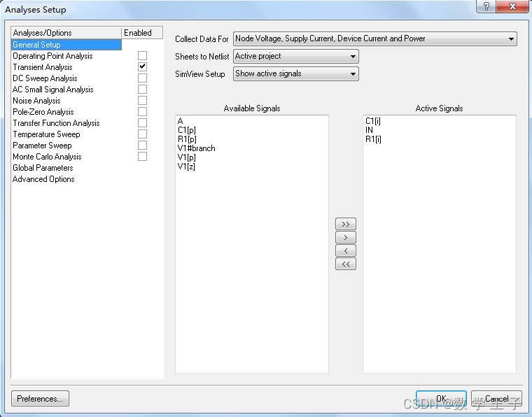Open the Preferences dialog button
This screenshot has height=417, width=532.
pos(40,399)
